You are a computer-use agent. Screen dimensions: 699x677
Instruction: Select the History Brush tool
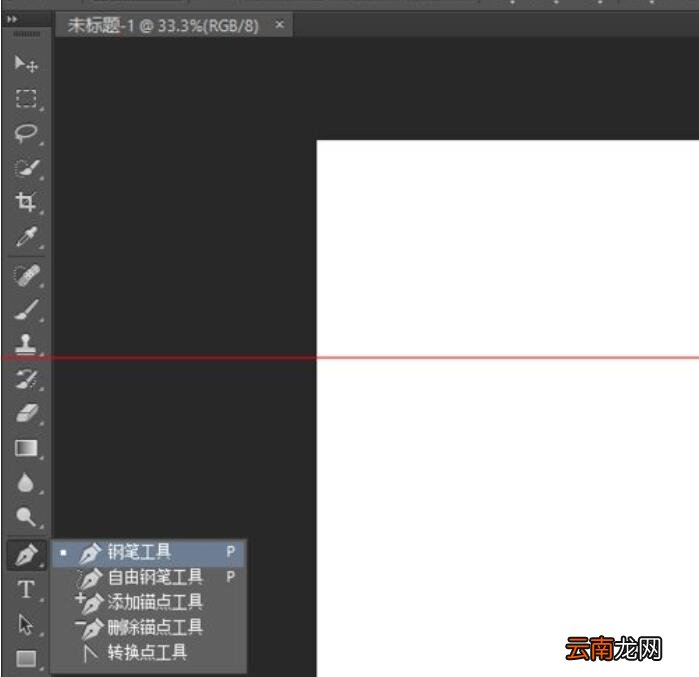[x=26, y=379]
